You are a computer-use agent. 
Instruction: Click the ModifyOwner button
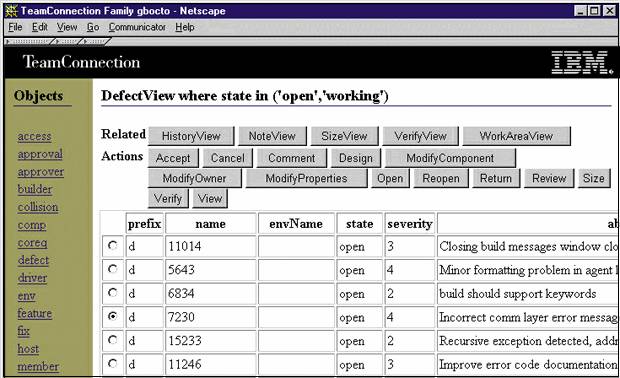pos(195,178)
